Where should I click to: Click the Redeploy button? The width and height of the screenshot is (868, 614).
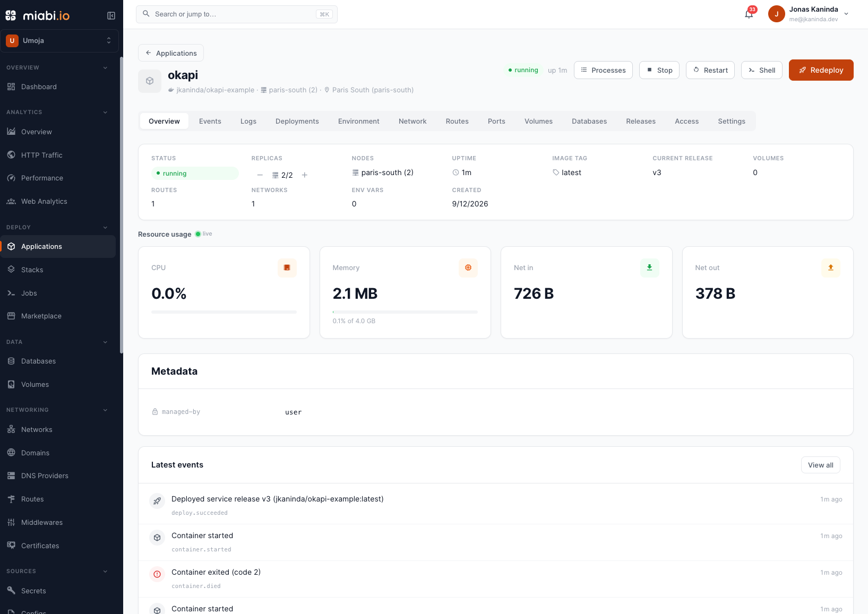click(x=821, y=70)
